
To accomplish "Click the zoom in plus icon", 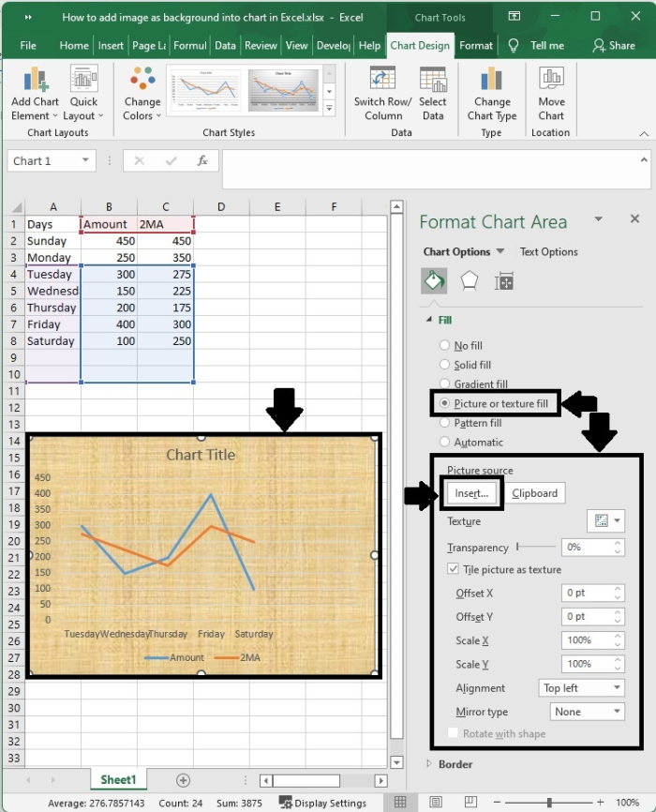I will tap(600, 803).
